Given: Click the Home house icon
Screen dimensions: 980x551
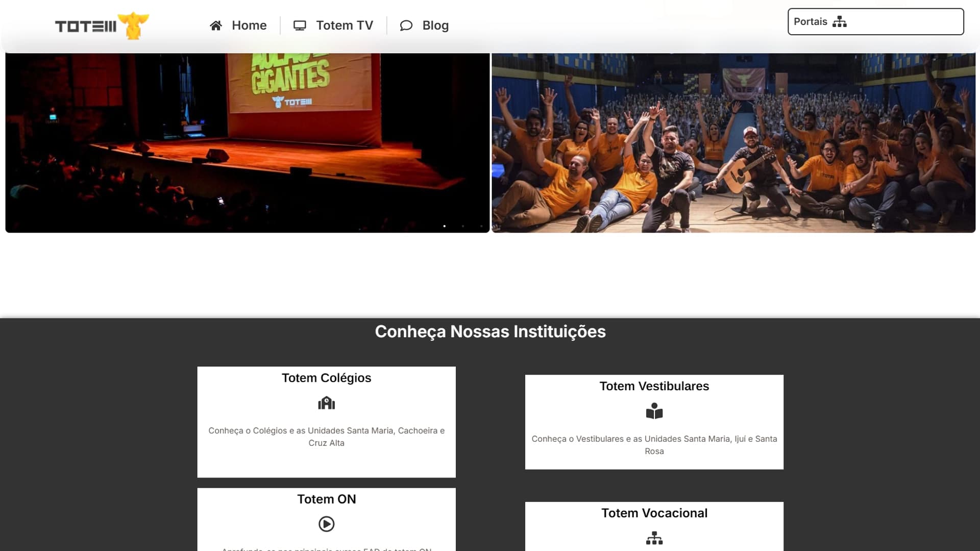Looking at the screenshot, I should [x=216, y=26].
